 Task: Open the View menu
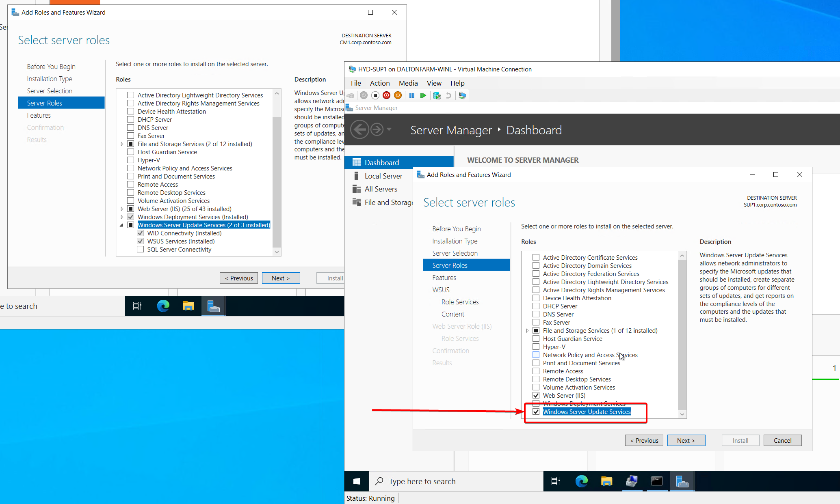pyautogui.click(x=434, y=83)
